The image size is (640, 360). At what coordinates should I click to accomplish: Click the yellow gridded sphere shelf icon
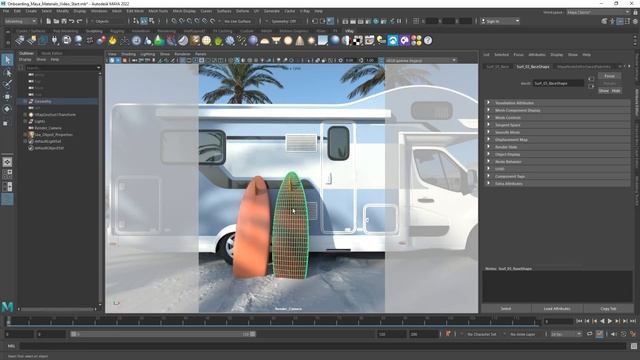point(207,40)
